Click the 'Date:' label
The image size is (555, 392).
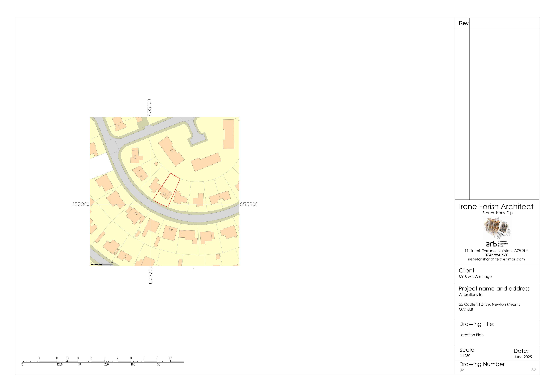tap(521, 351)
